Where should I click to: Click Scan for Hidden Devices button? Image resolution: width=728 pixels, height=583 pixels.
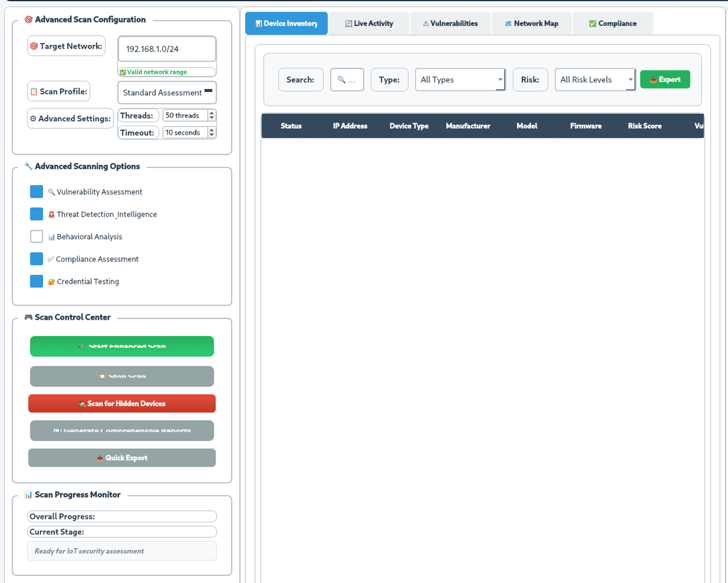(x=121, y=403)
